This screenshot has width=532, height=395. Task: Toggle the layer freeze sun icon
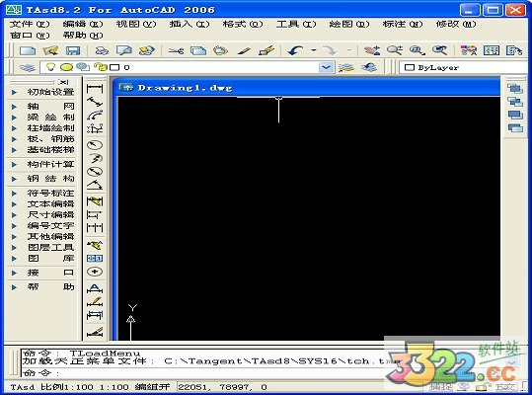pyautogui.click(x=66, y=67)
